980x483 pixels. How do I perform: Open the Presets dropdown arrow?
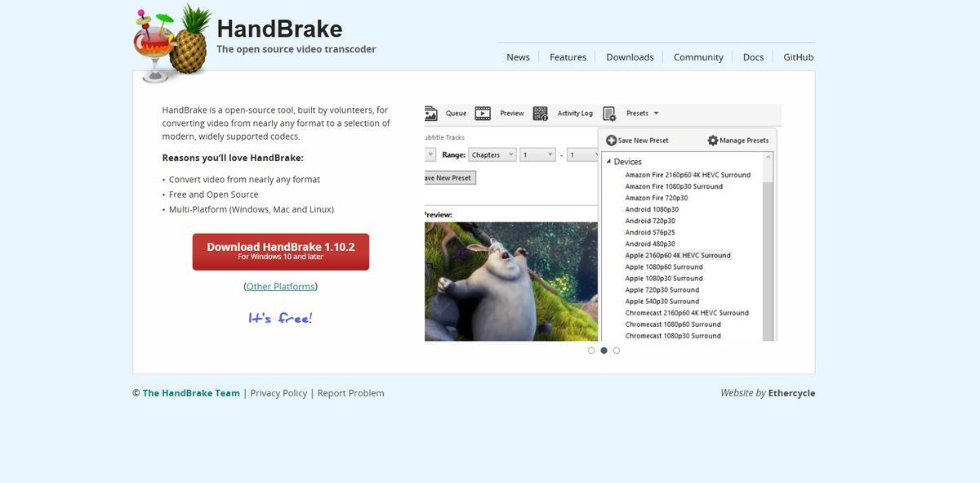point(656,114)
